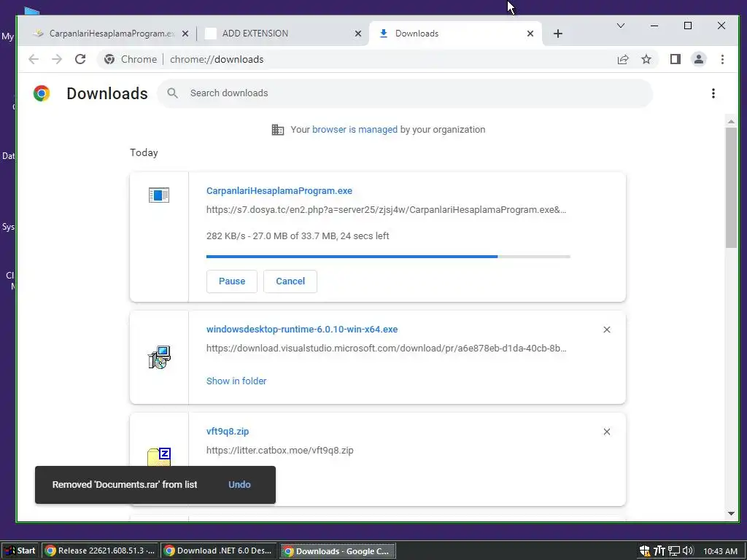
Task: Click the network tray icon
Action: (673, 551)
